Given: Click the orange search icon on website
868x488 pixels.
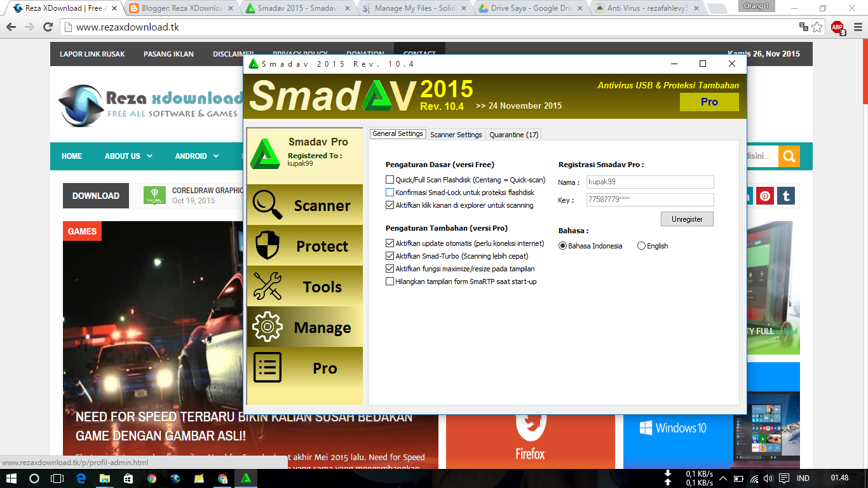Looking at the screenshot, I should pyautogui.click(x=789, y=156).
